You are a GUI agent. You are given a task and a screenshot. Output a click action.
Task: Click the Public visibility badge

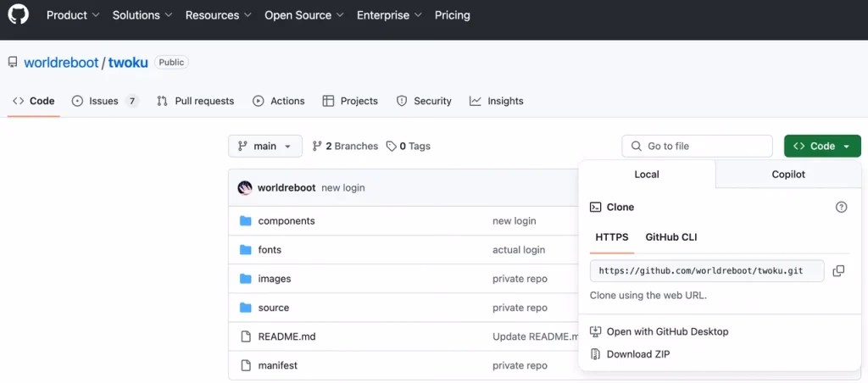pos(171,63)
